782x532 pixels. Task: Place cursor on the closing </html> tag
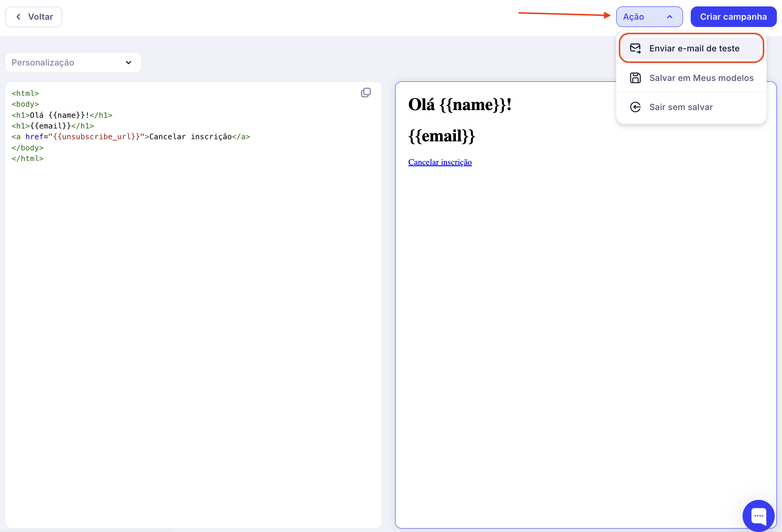click(27, 158)
